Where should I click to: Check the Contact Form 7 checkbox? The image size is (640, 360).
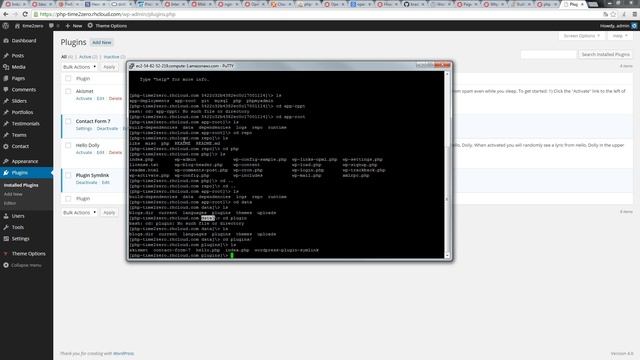pos(68,121)
